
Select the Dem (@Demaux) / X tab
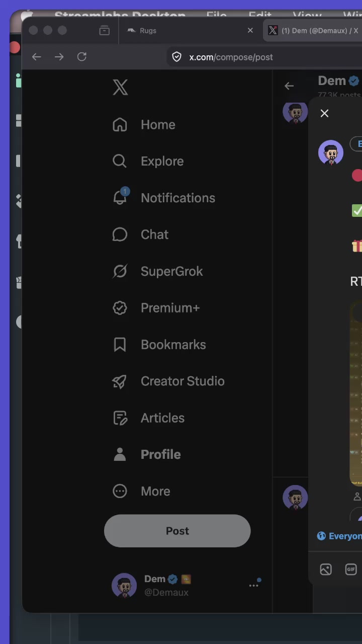point(313,31)
